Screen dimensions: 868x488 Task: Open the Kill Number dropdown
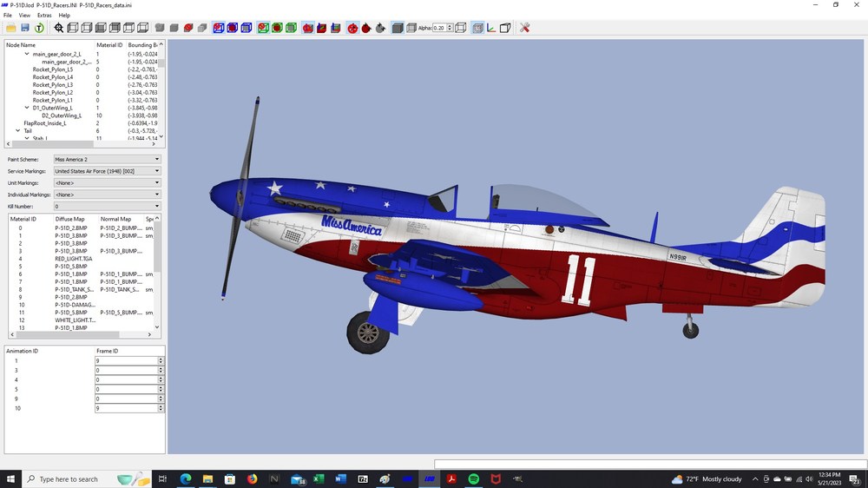coord(107,206)
